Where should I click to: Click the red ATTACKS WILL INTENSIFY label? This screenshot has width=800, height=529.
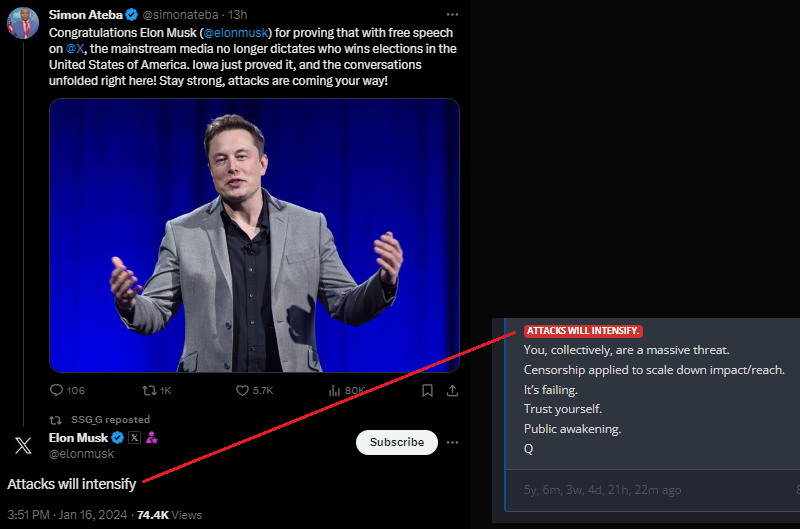[583, 331]
